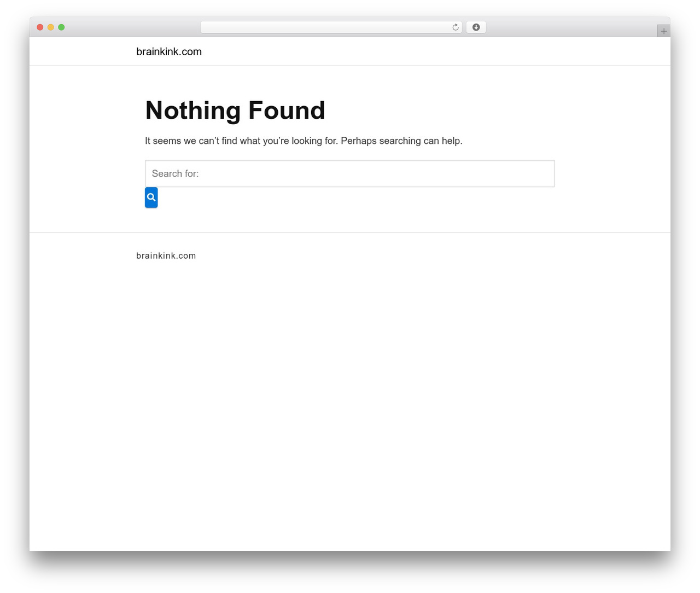Viewport: 700px width, 593px height.
Task: Click the "It seems we can't find" paragraph
Action: click(x=304, y=141)
